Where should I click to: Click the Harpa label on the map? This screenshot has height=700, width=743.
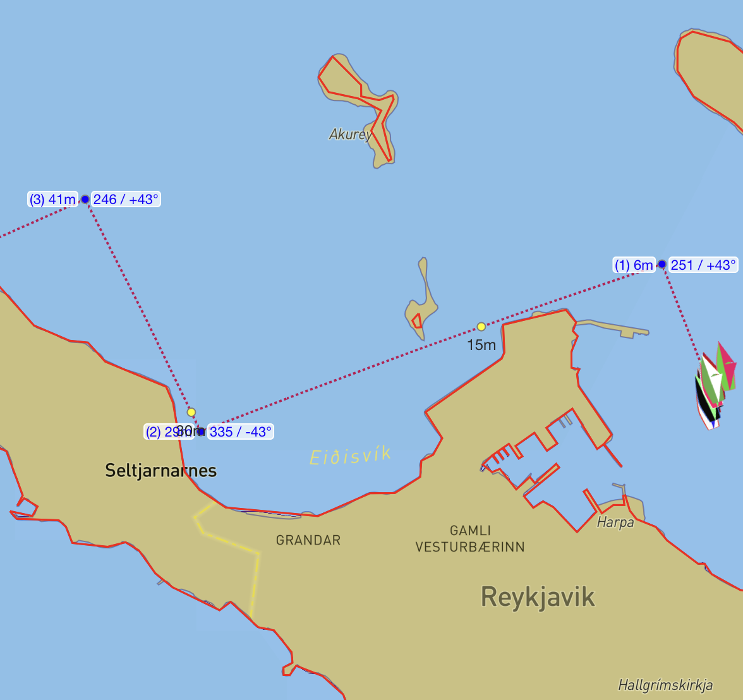pos(617,522)
